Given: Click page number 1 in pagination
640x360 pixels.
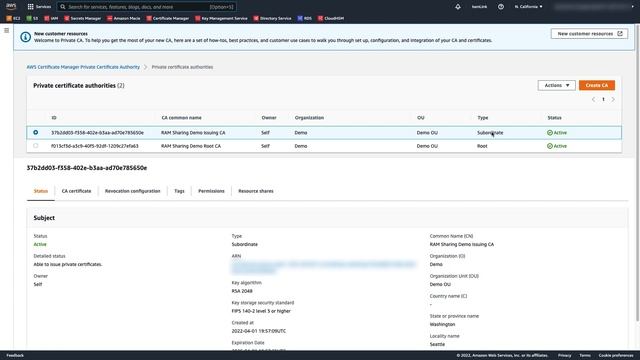Looking at the screenshot, I should (603, 100).
